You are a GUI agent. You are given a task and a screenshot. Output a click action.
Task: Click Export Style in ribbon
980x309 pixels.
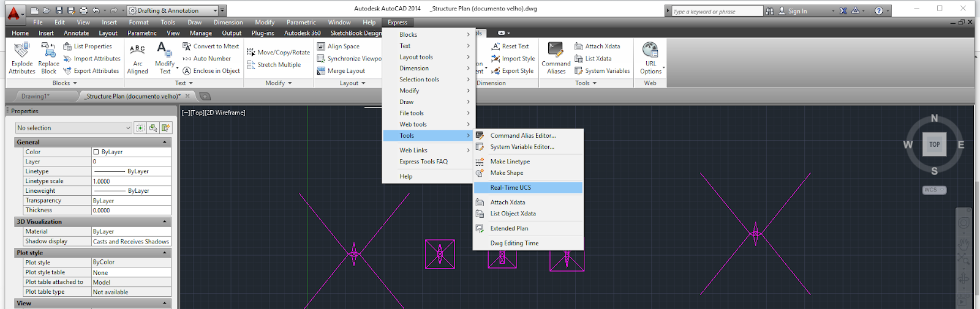pyautogui.click(x=513, y=71)
